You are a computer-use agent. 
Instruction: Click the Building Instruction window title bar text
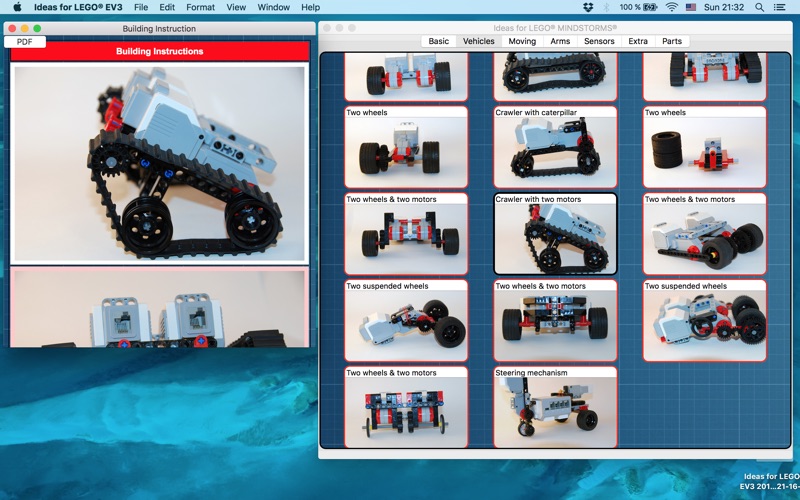click(x=159, y=29)
